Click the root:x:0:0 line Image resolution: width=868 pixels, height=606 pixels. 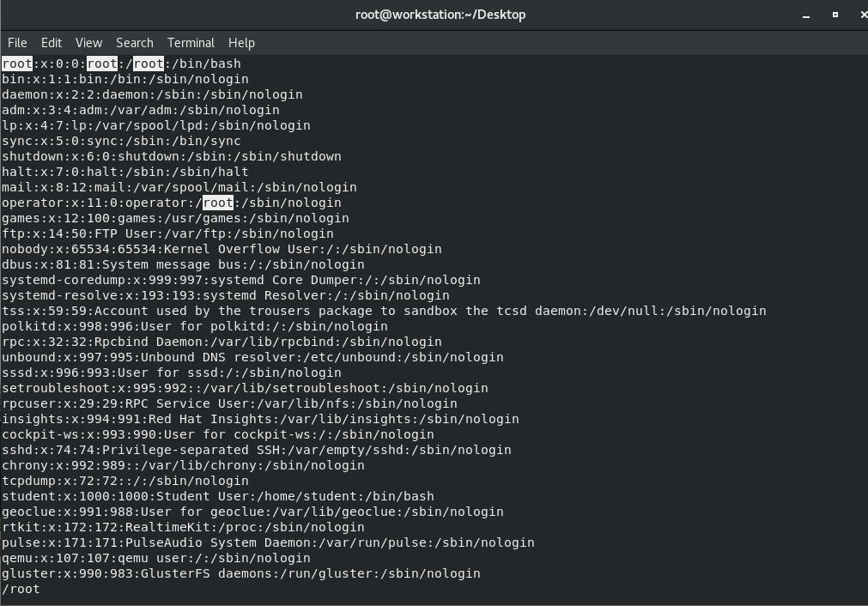tap(121, 64)
